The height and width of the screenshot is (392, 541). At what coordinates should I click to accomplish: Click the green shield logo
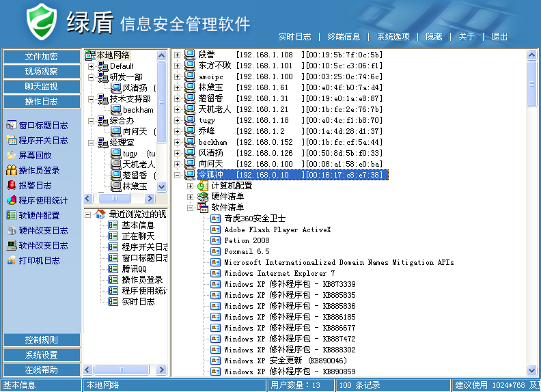click(42, 22)
